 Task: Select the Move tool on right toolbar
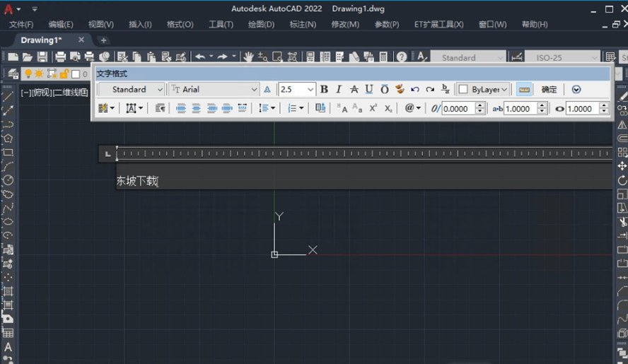[622, 166]
